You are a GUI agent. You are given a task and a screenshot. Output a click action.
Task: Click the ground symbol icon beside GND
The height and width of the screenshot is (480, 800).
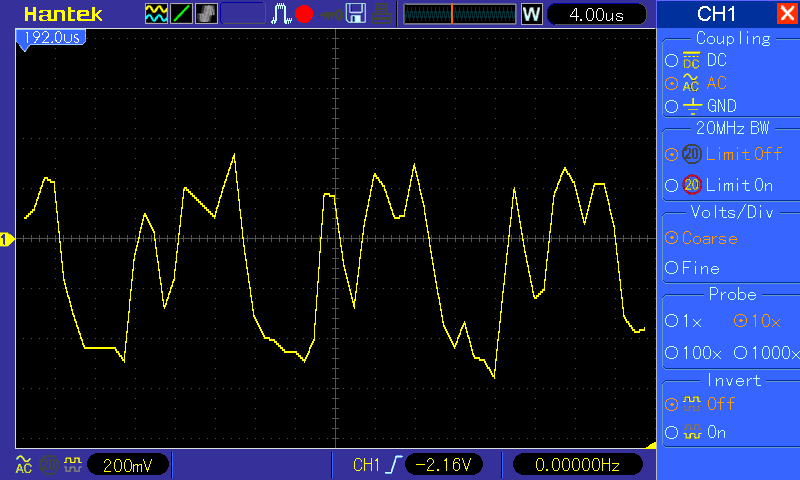pyautogui.click(x=692, y=106)
